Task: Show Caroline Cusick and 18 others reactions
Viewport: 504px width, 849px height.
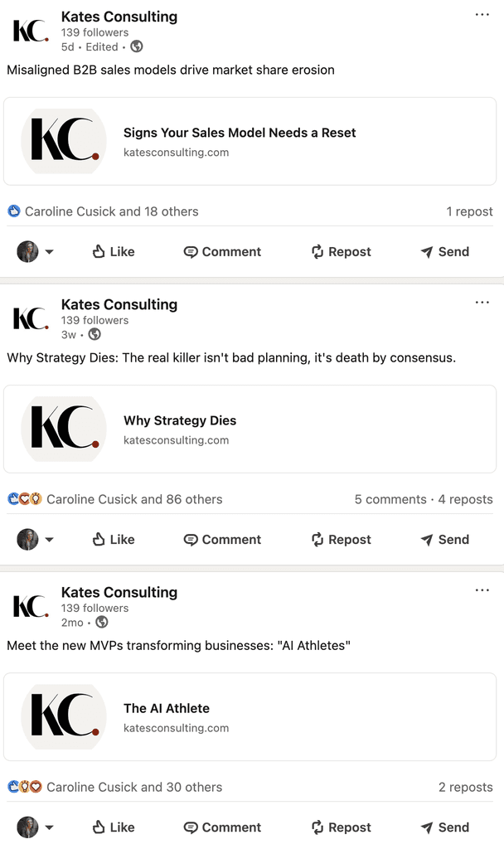Action: coord(112,211)
